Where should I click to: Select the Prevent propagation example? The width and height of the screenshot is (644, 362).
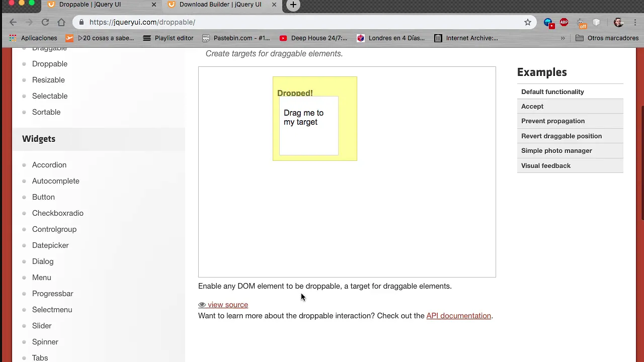(570, 121)
